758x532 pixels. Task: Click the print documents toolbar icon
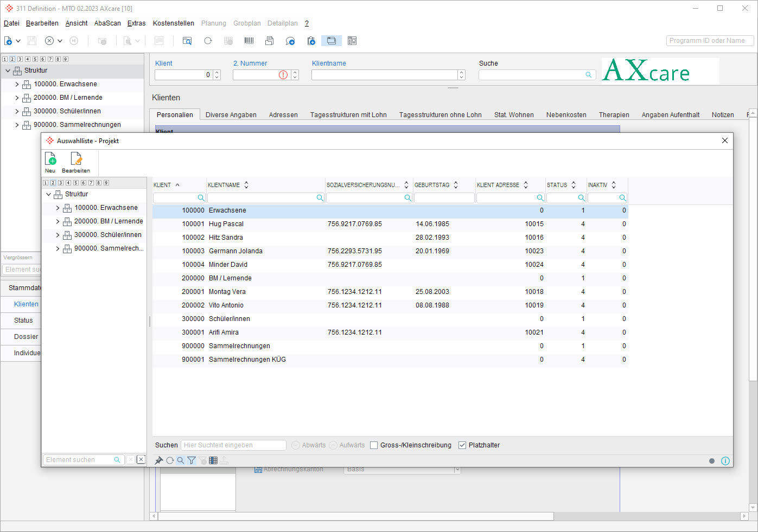click(x=270, y=41)
